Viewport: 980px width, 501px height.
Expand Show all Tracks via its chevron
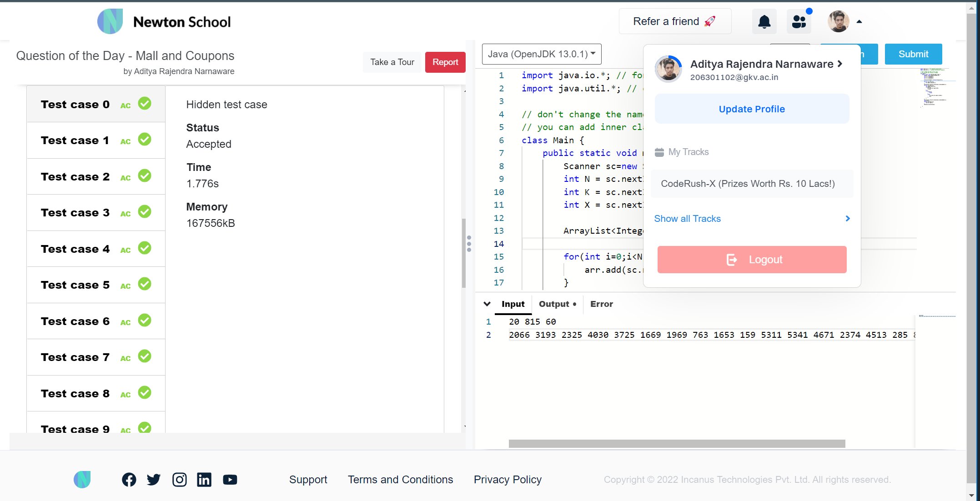point(847,219)
